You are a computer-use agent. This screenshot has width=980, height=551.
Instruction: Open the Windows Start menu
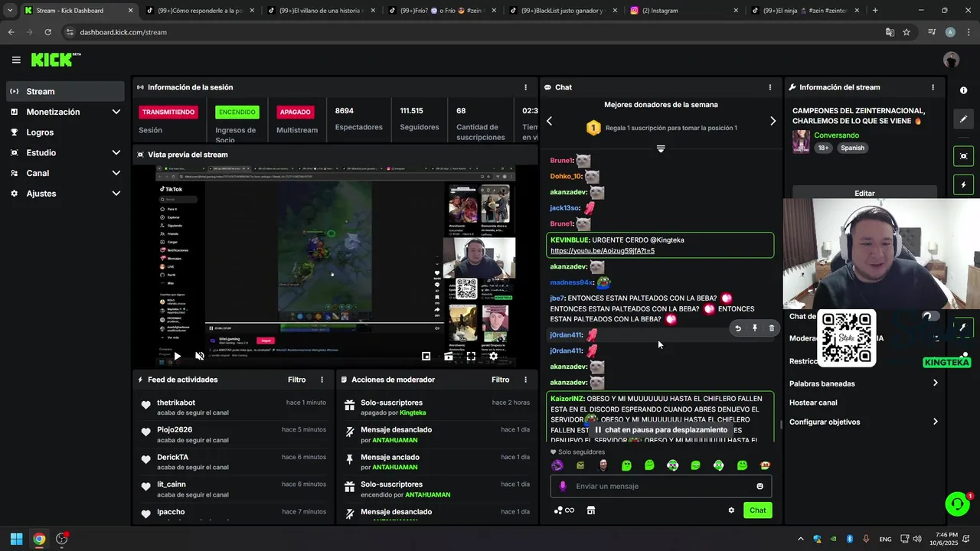coord(16,539)
